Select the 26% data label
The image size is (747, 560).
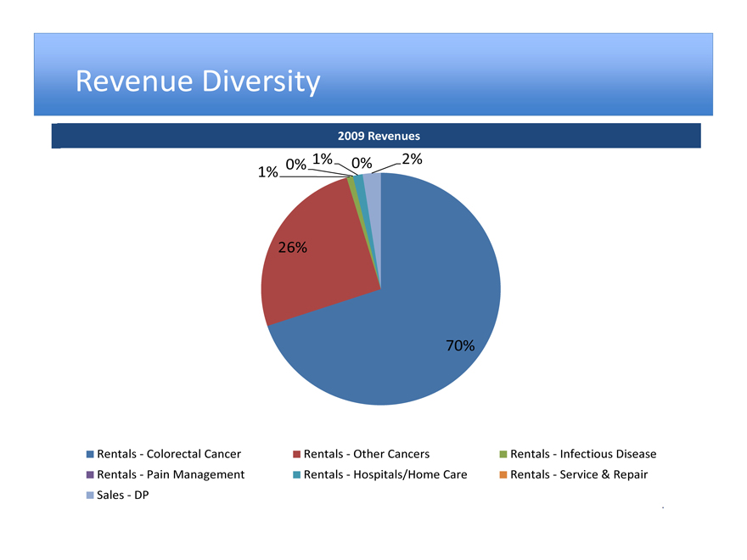tap(293, 248)
